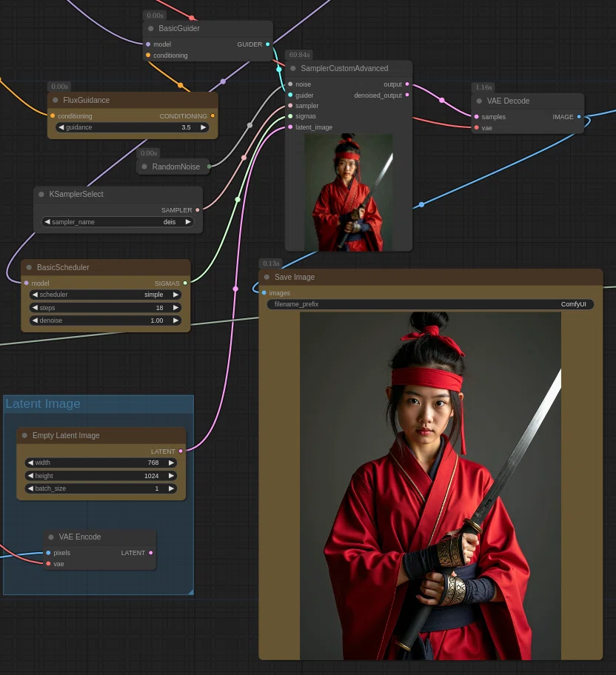Open the scheduler dropdown showing simple
The image size is (616, 675).
(106, 295)
